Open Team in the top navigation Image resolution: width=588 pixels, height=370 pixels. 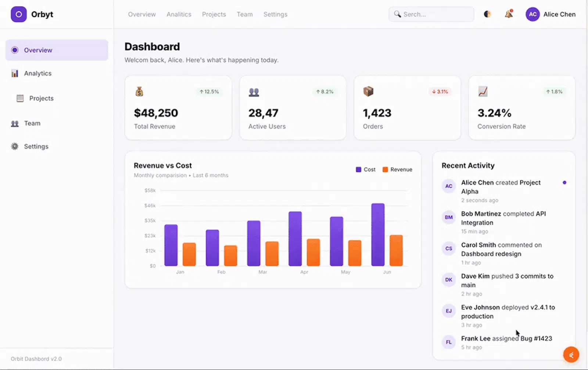click(x=245, y=14)
